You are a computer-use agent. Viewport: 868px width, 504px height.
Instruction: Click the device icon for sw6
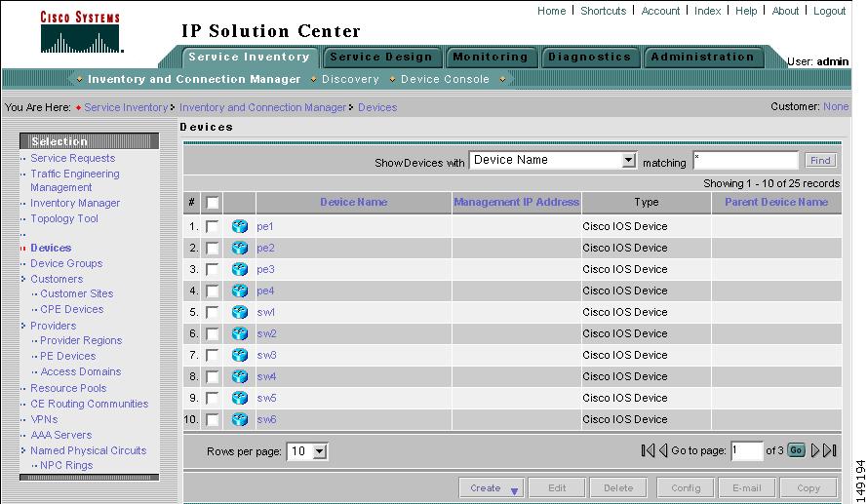[x=240, y=419]
